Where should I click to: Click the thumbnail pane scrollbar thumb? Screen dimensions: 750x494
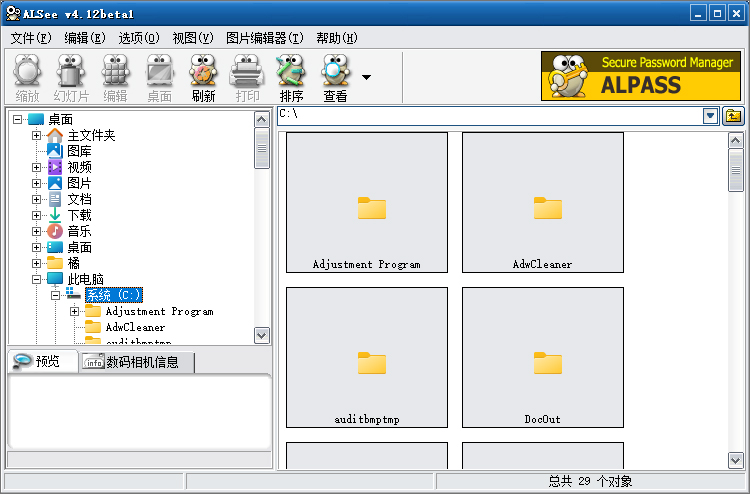pos(736,170)
